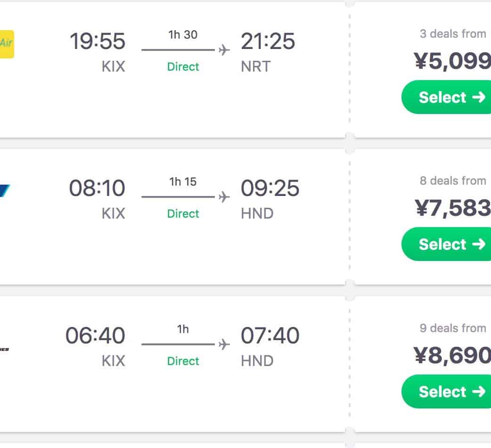Screen dimensions: 491x448
Task: Click the 09:25 arrival time
Action: (270, 188)
